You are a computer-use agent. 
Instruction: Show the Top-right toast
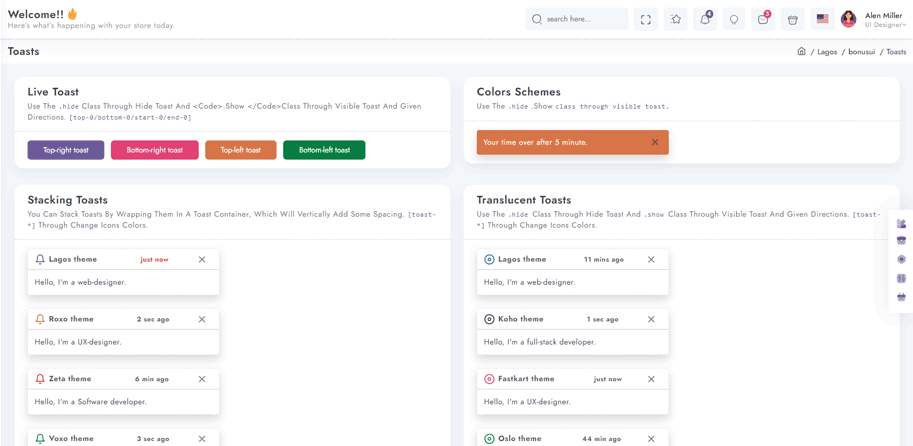click(66, 150)
